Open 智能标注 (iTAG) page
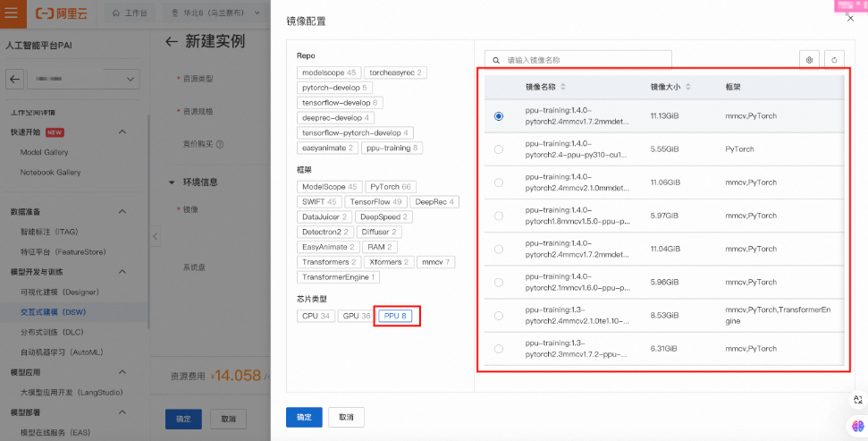Screen dimensions: 868x441 (x=49, y=232)
